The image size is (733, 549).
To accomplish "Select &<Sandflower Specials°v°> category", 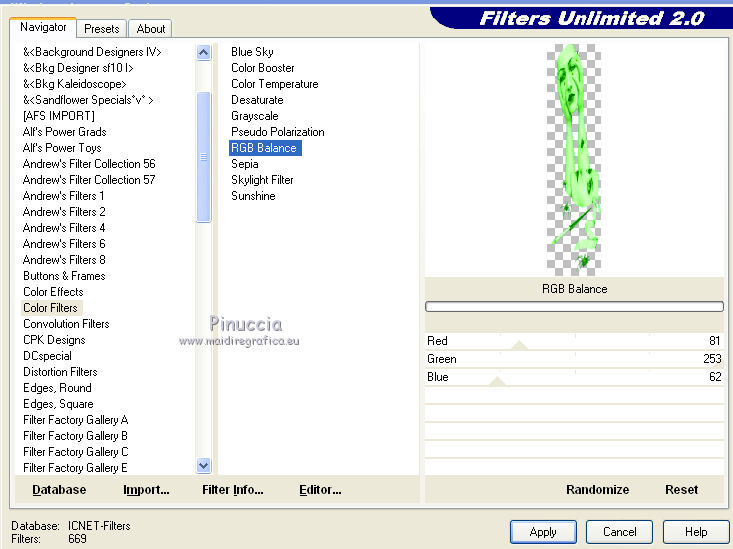I will tap(88, 100).
